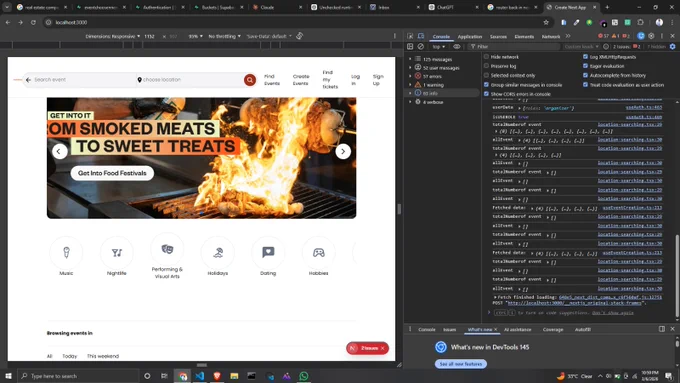Open WhatsApp from the taskbar
680x383 pixels.
coord(304,376)
